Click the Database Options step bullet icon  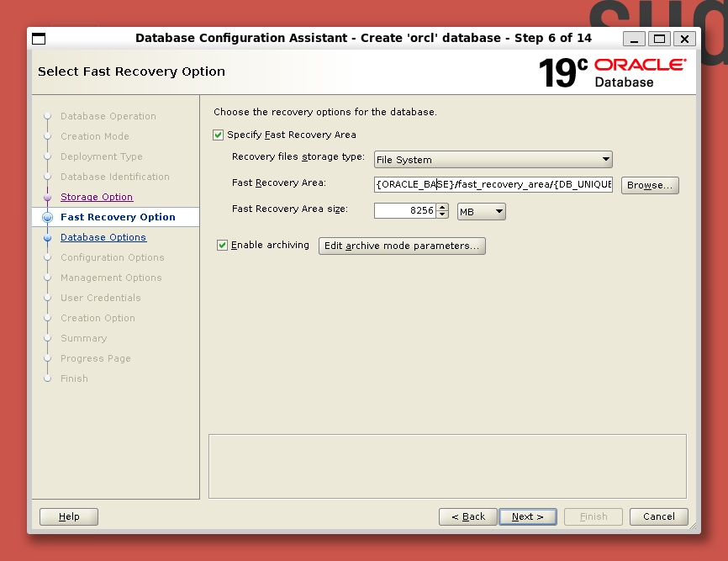pyautogui.click(x=48, y=238)
